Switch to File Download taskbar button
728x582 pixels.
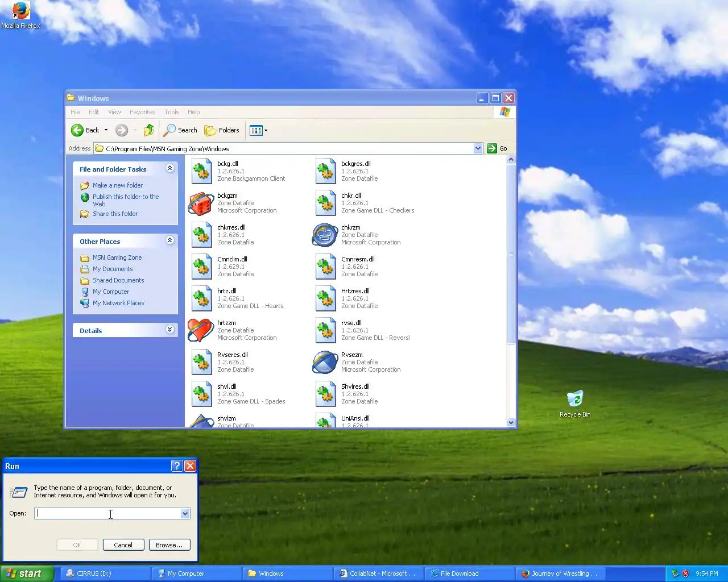tap(469, 573)
